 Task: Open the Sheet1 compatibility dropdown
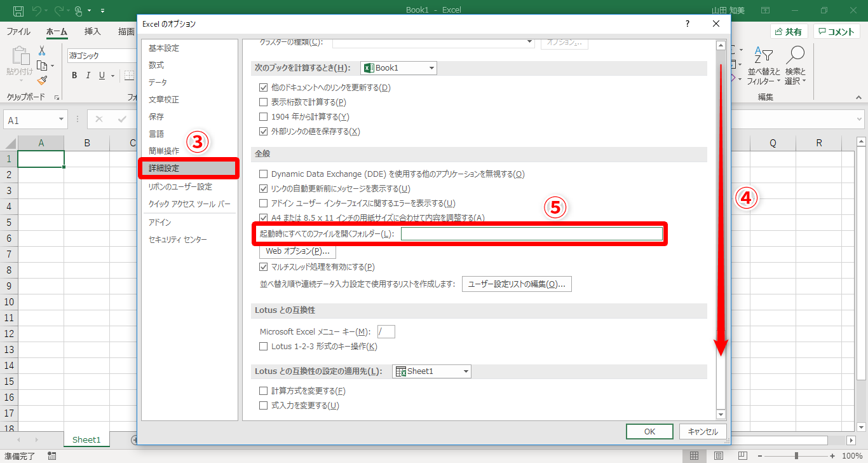coord(432,371)
